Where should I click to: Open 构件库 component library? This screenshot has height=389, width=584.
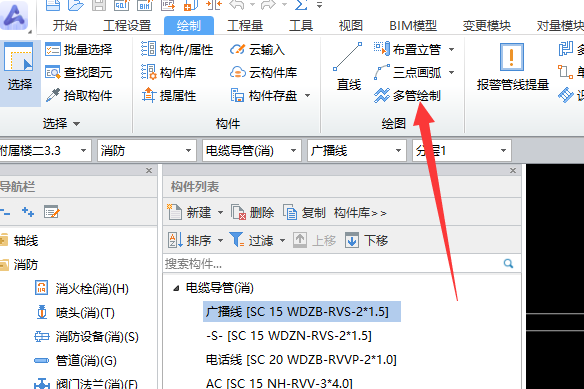click(x=169, y=73)
